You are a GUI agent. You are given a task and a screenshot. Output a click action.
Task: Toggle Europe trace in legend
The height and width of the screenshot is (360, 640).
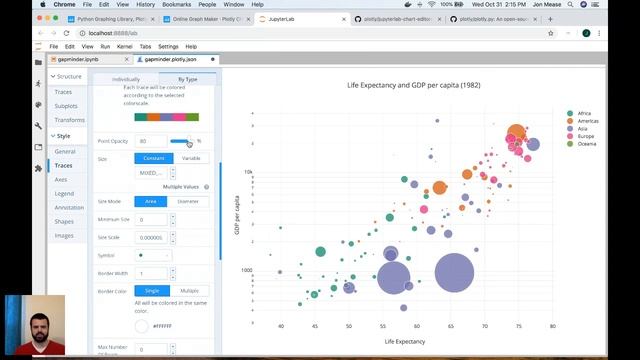pyautogui.click(x=580, y=136)
